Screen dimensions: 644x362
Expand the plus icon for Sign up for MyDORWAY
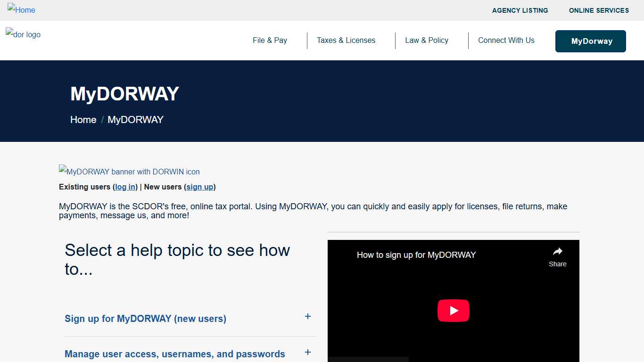[x=308, y=317]
